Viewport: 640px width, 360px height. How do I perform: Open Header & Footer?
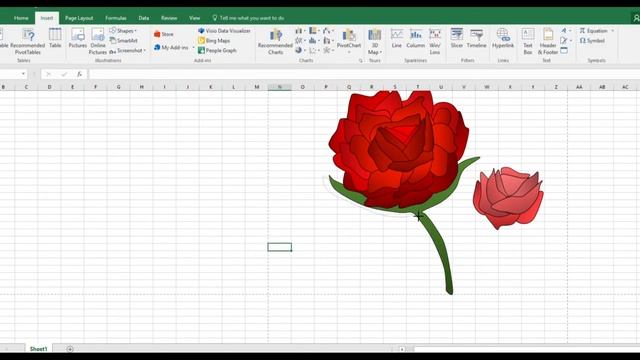[548, 41]
